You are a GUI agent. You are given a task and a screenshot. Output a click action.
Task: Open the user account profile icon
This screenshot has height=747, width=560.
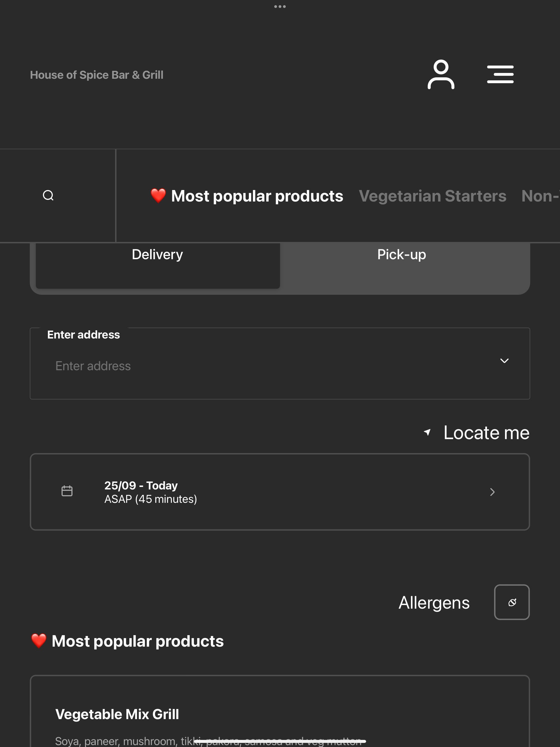[441, 74]
